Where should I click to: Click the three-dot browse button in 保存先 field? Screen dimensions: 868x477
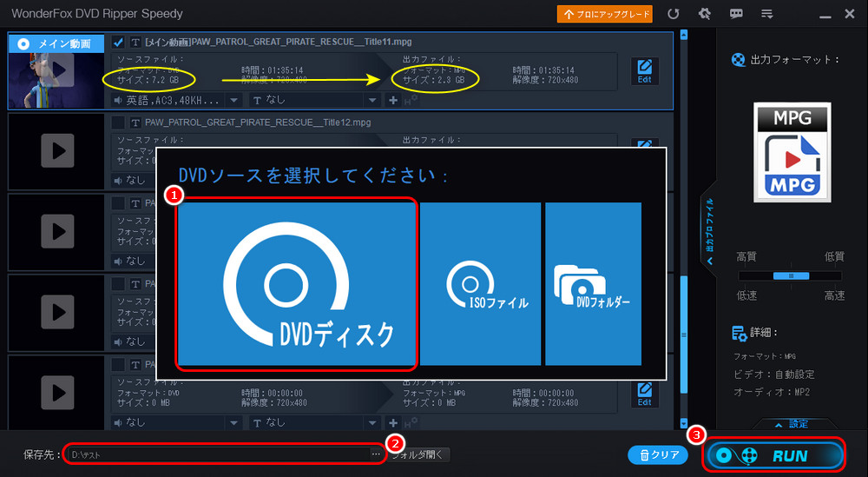point(376,454)
